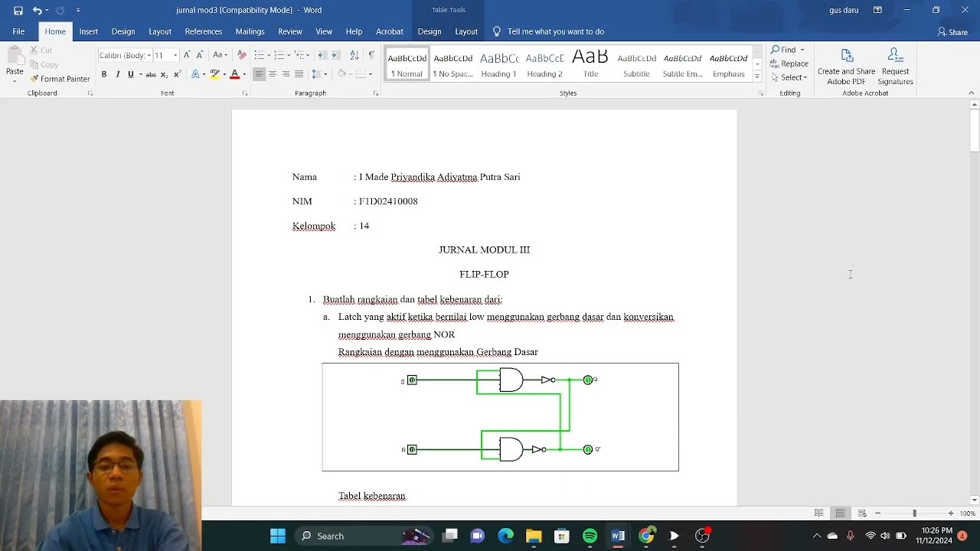980x551 pixels.
Task: Open line and paragraph spacing dropdown
Action: tap(319, 74)
